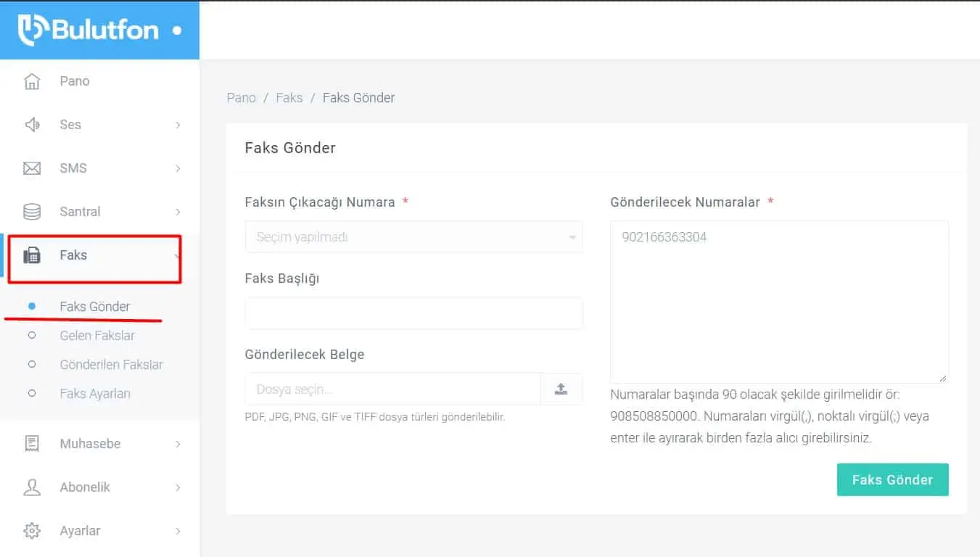Select Faks Ayarları submenu entry
Viewport: 980px width, 557px height.
point(95,394)
